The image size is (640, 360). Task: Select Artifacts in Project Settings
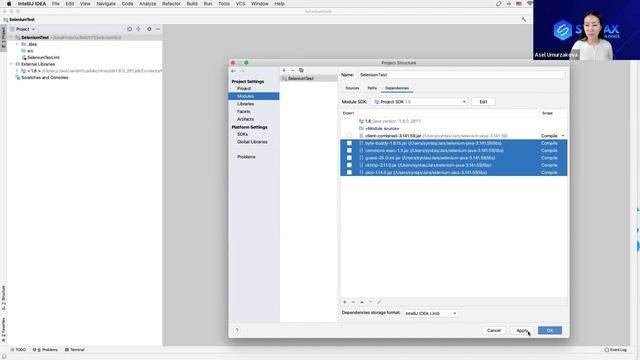click(245, 119)
